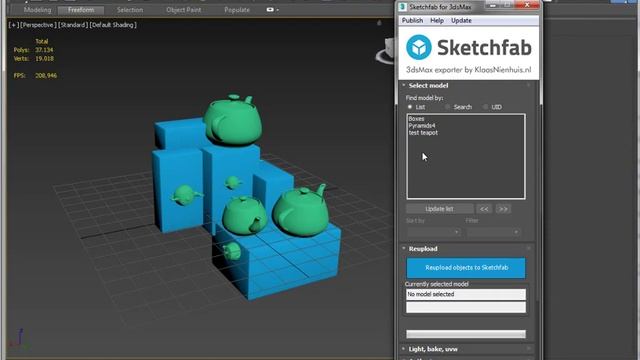This screenshot has width=640, height=360.
Task: Click the upload progress bar
Action: (x=466, y=334)
